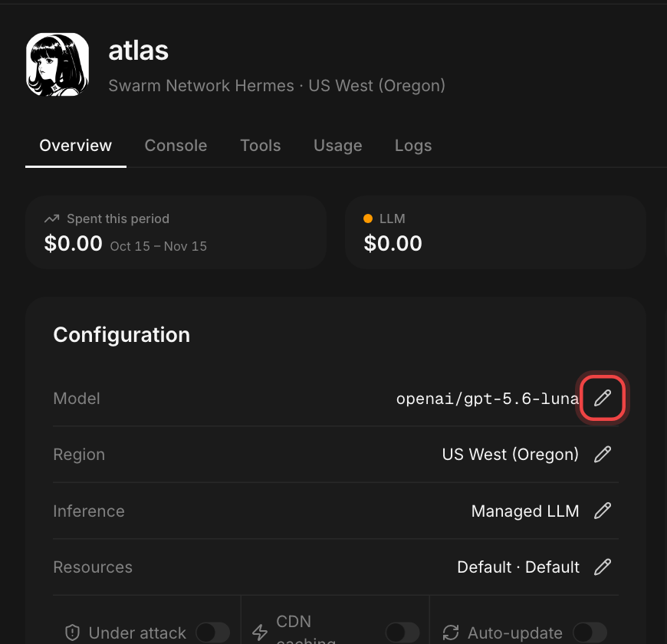
Task: Switch to the Console tab
Action: [176, 146]
